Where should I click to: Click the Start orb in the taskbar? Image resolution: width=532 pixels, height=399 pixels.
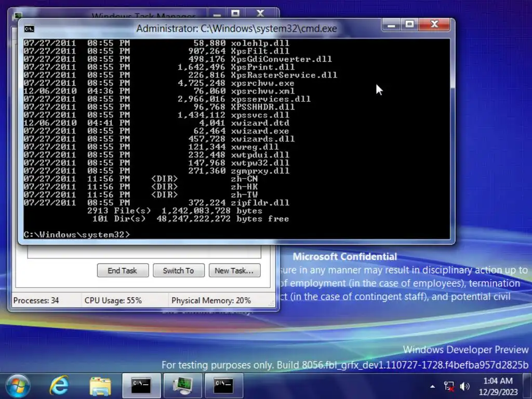[18, 386]
